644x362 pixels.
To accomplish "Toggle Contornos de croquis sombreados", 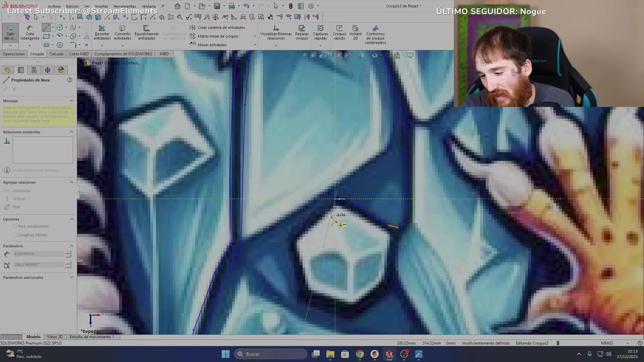I will coord(375,35).
